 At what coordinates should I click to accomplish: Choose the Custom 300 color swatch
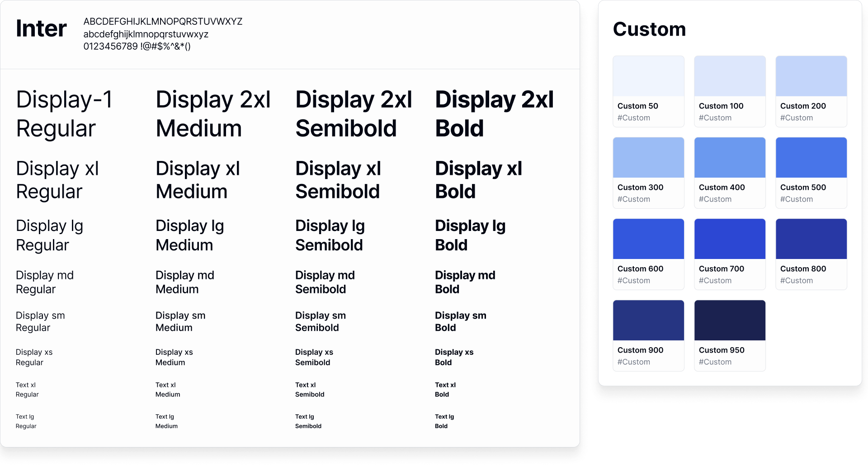[648, 158]
